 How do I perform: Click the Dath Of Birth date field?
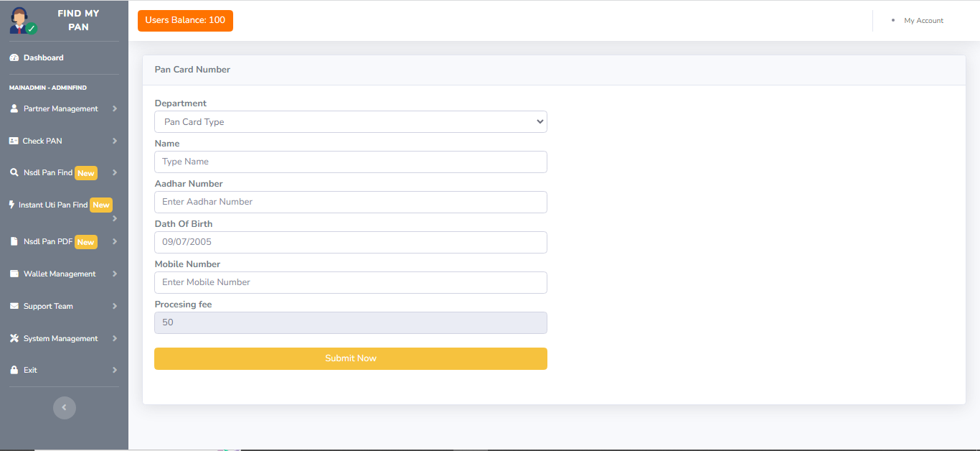coord(350,242)
